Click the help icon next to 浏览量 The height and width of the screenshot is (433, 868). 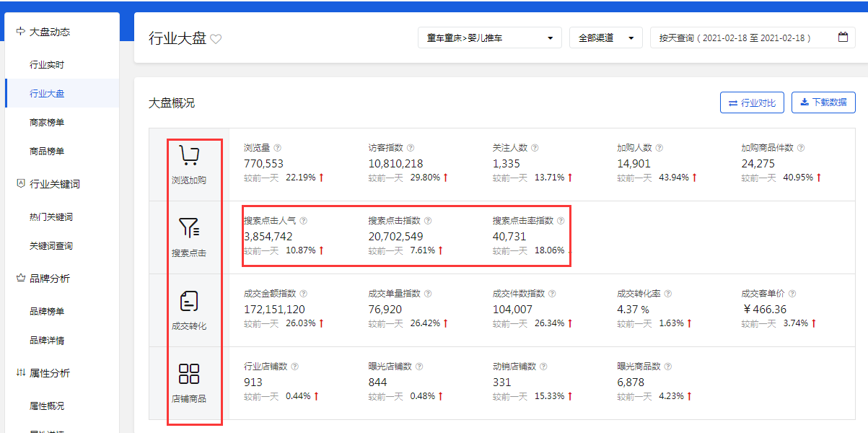point(277,148)
